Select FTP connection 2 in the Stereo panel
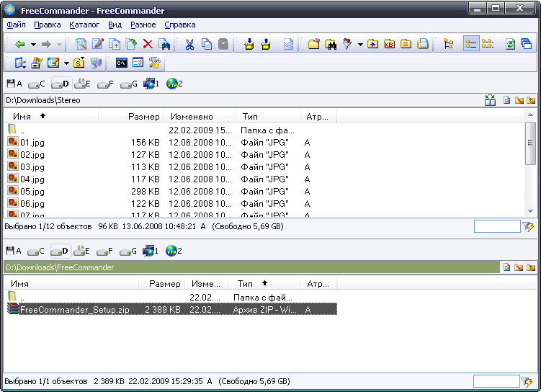The image size is (541, 392). [174, 84]
